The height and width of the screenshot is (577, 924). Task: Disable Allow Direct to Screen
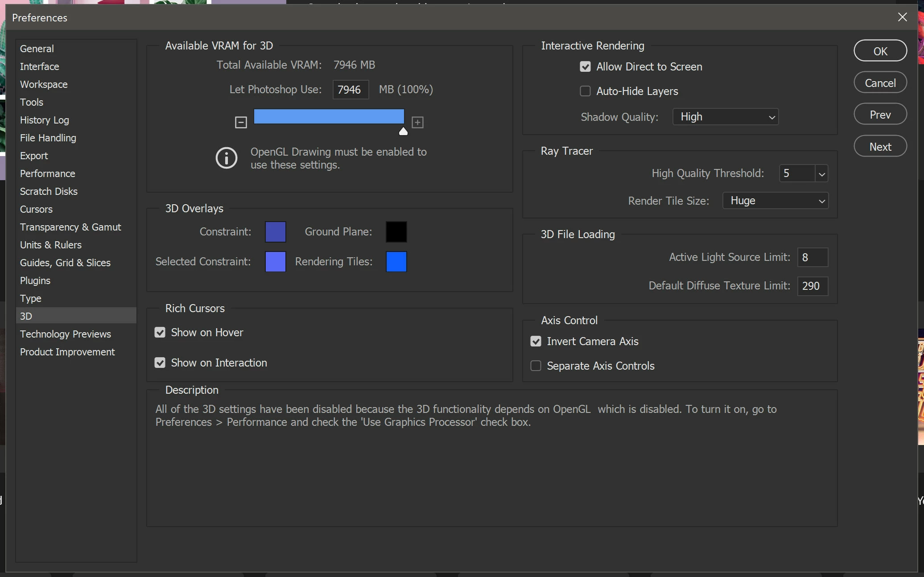[x=585, y=67]
